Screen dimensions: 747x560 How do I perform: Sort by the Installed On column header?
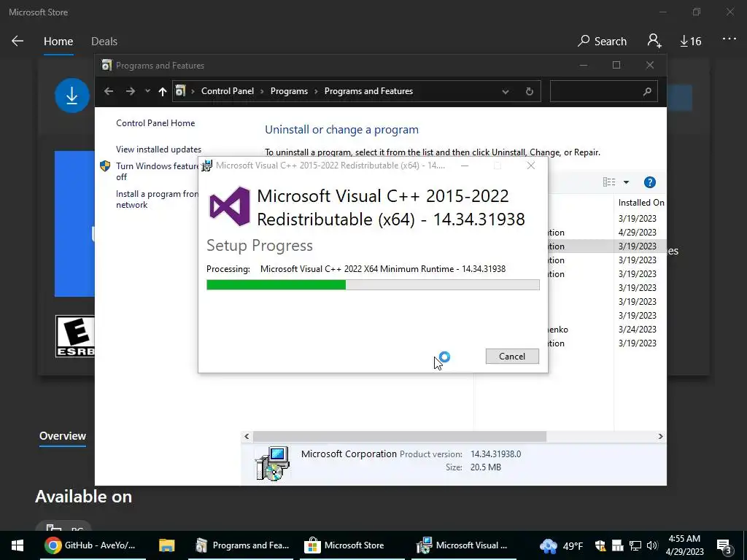[640, 203]
